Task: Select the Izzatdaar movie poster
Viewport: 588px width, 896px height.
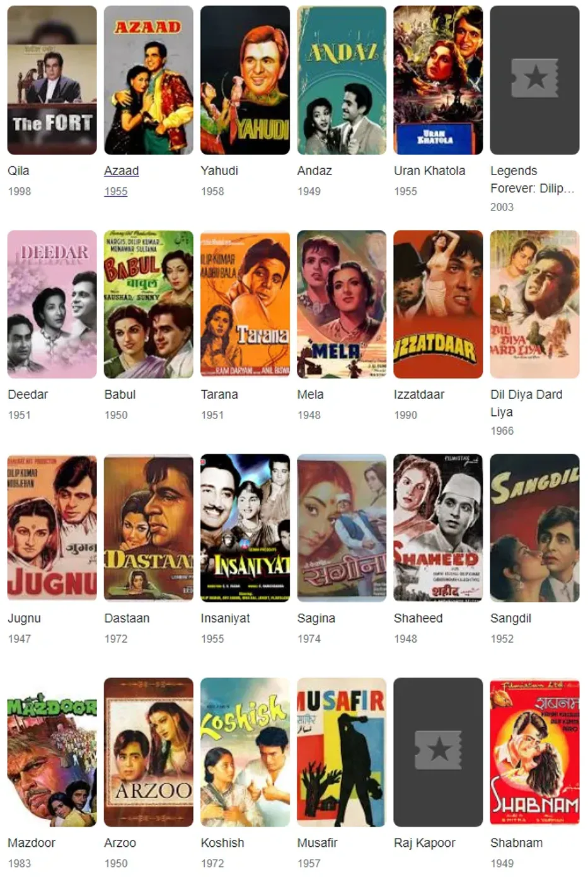Action: (x=438, y=304)
